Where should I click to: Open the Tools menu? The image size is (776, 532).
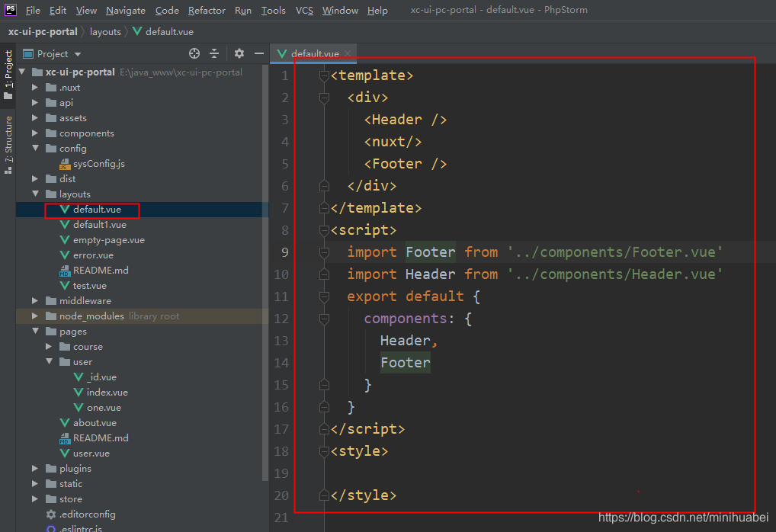(273, 11)
